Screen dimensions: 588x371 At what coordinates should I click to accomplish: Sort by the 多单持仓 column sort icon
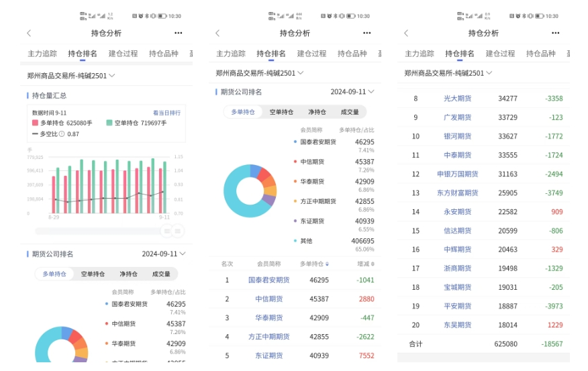328,264
